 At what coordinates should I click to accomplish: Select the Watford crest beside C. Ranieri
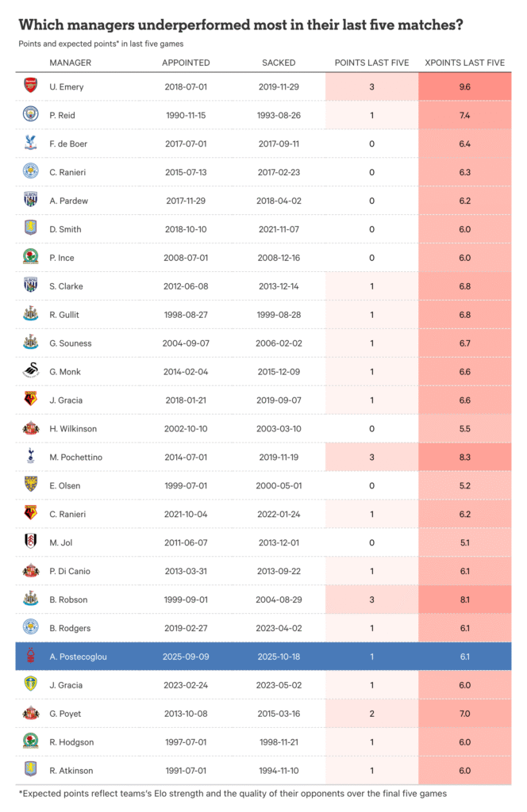coord(30,514)
